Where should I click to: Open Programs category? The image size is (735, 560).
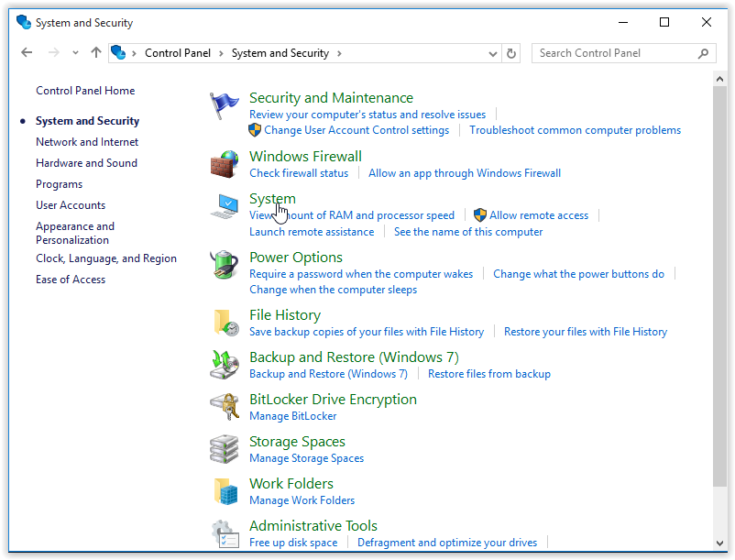pyautogui.click(x=59, y=184)
